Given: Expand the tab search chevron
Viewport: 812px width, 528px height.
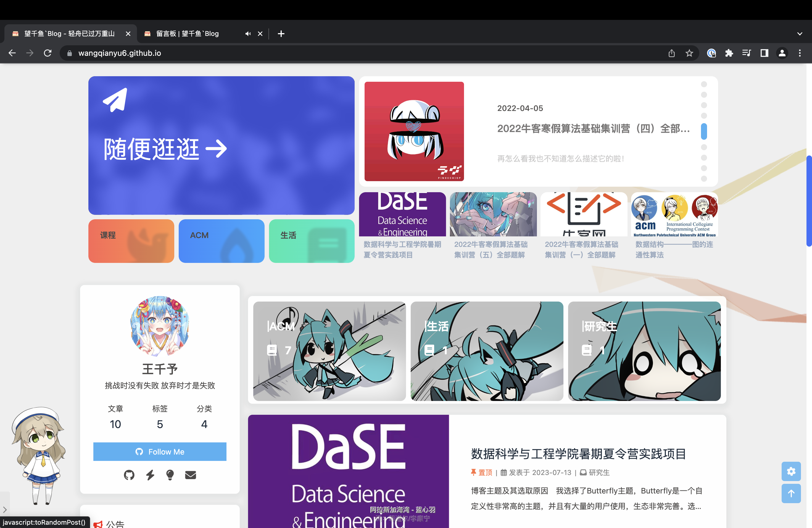Looking at the screenshot, I should (800, 34).
